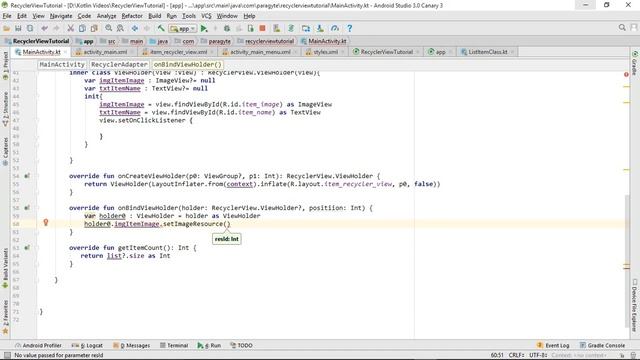The image size is (640, 360).
Task: Click the override gutter icon beside onBindViewHolder
Action: click(x=27, y=208)
